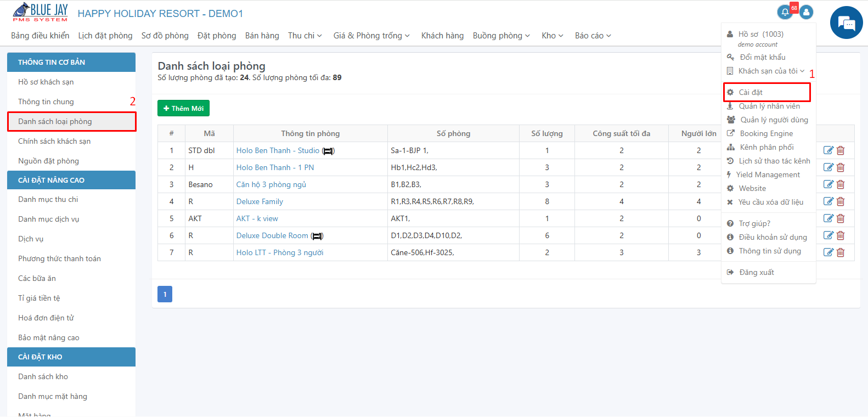Open Sơ đồ phòng
The width and height of the screenshot is (868, 417).
pos(165,36)
